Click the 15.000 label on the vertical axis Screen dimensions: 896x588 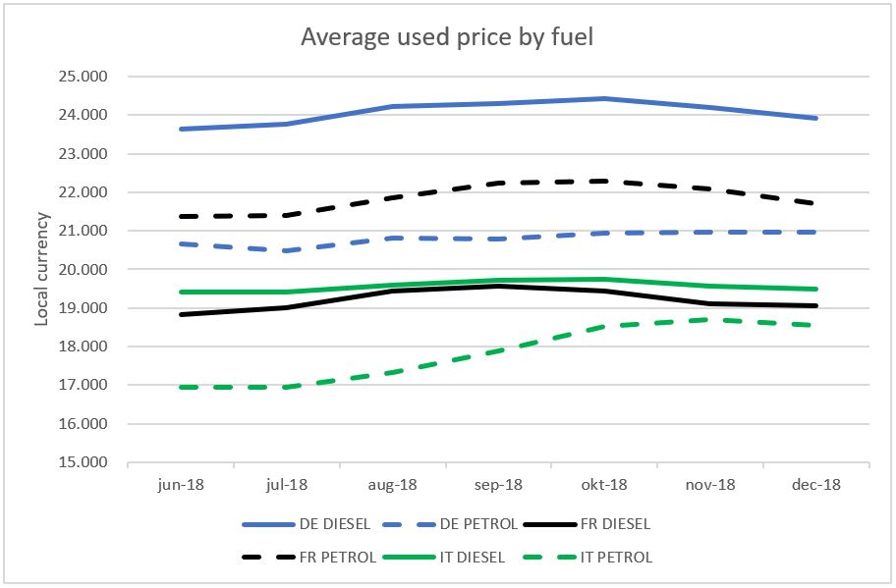[x=83, y=462]
